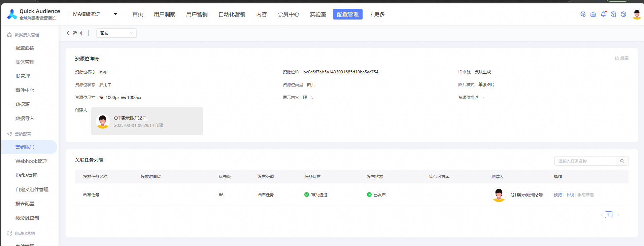Open the 会员中心 tab
This screenshot has height=246, width=644.
[289, 14]
